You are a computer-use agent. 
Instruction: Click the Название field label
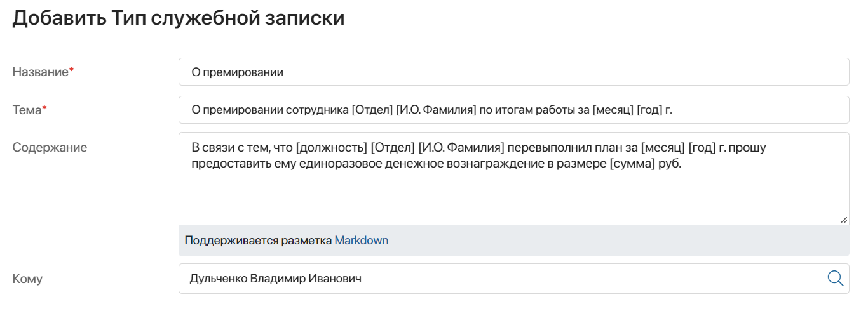[40, 72]
